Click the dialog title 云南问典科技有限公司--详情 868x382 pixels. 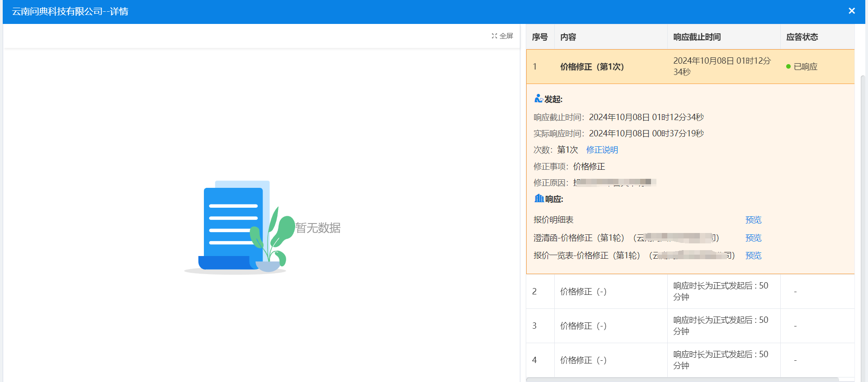click(x=70, y=11)
